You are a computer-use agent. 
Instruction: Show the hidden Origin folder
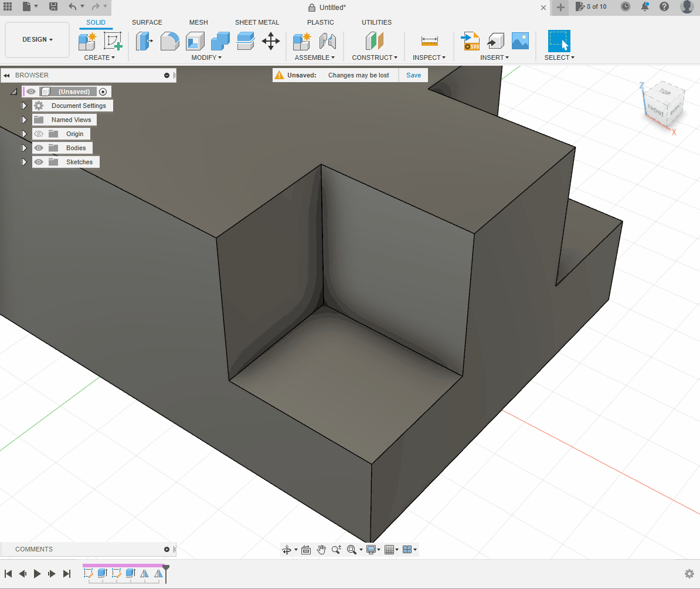coord(39,134)
